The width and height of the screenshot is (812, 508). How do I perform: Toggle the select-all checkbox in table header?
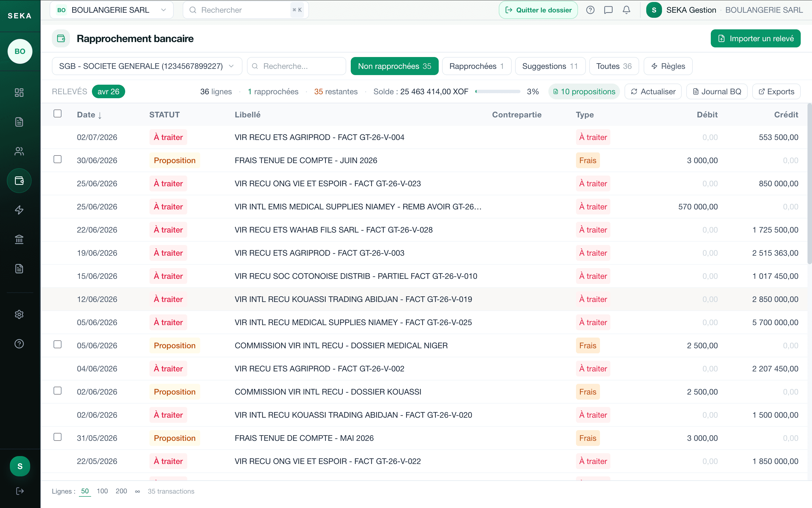(x=58, y=113)
